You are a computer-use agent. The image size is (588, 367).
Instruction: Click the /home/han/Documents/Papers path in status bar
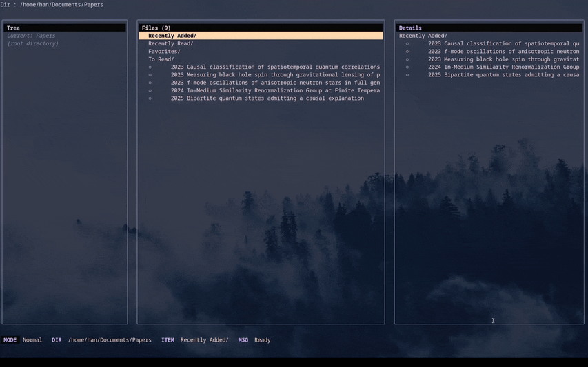tap(110, 340)
